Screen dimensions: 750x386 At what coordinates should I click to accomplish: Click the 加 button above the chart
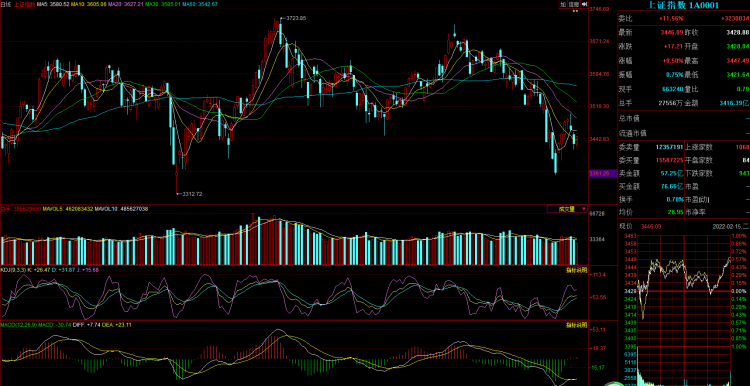tap(563, 4)
